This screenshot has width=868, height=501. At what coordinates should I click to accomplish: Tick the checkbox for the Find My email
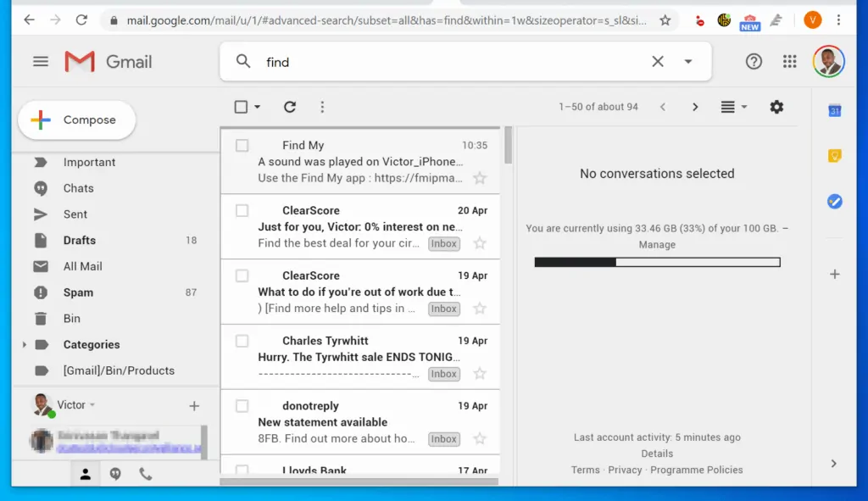(242, 146)
